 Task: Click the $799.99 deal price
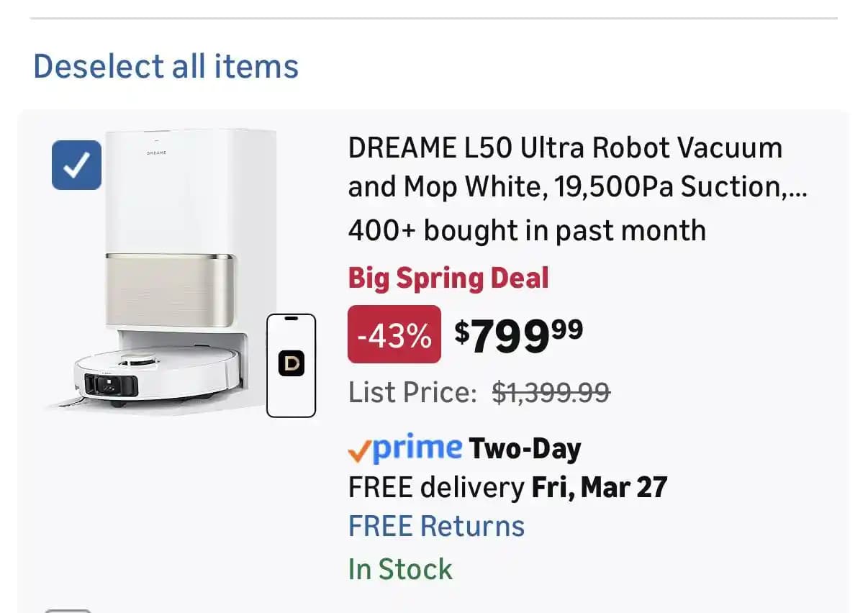click(x=519, y=335)
